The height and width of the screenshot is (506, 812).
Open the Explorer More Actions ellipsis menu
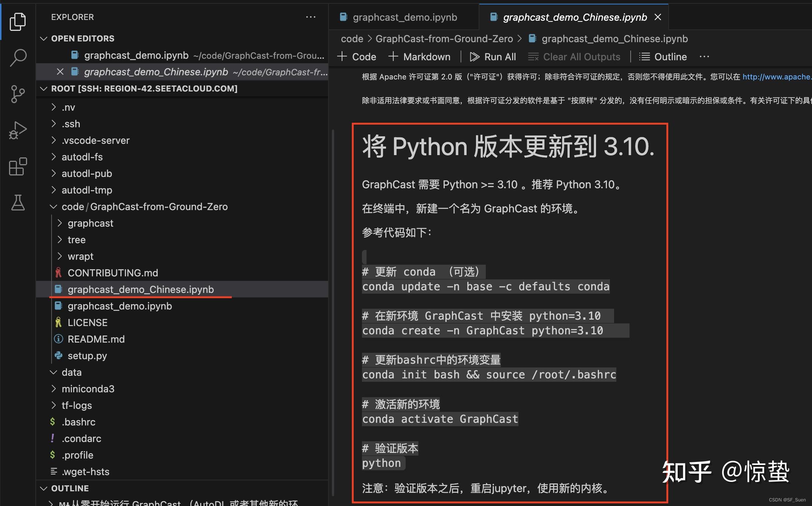click(x=311, y=17)
